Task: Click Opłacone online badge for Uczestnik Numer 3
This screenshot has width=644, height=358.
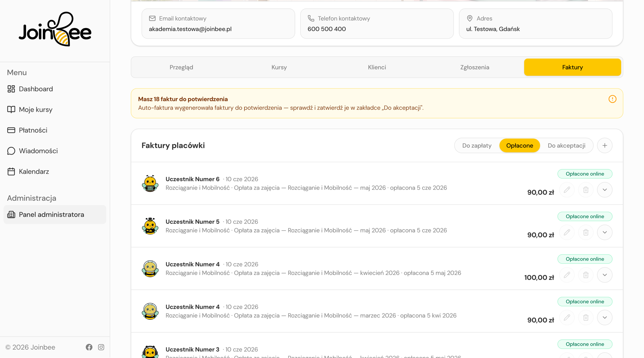Action: [585, 344]
